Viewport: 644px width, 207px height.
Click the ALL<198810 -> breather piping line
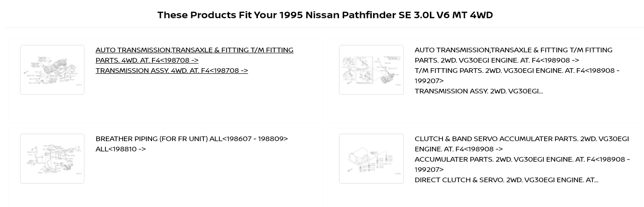pyautogui.click(x=121, y=149)
